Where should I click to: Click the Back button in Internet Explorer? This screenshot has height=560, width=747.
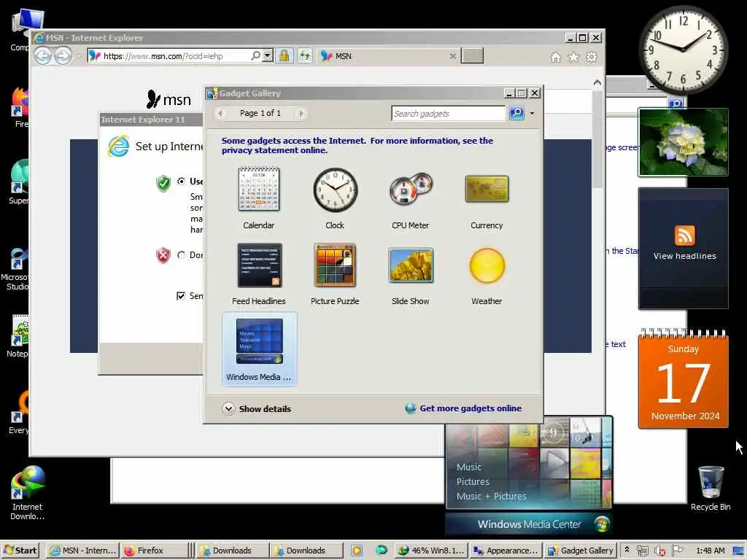pos(42,56)
